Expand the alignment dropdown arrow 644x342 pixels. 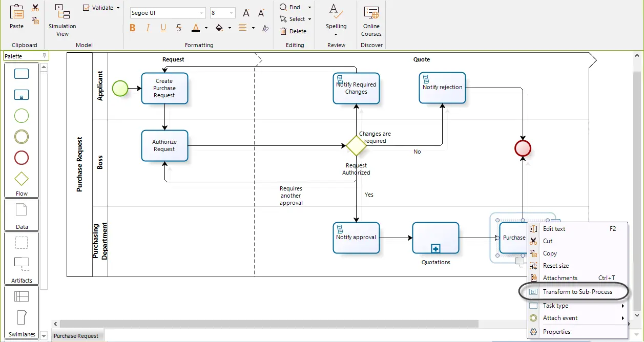click(x=253, y=28)
